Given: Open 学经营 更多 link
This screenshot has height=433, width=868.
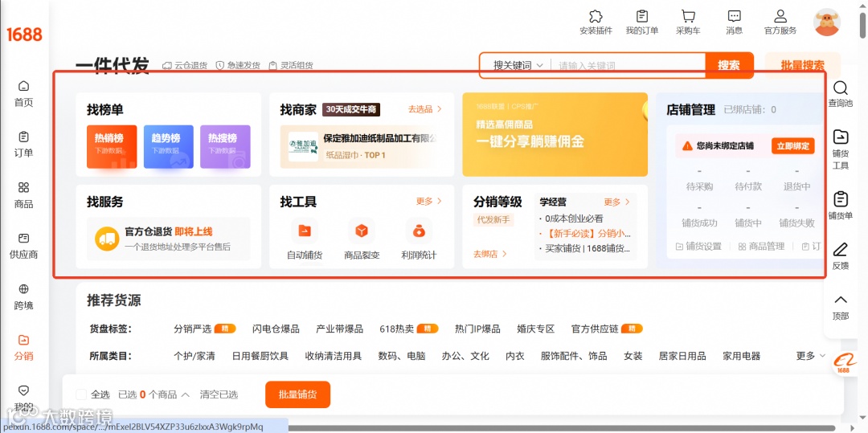Looking at the screenshot, I should pos(616,202).
